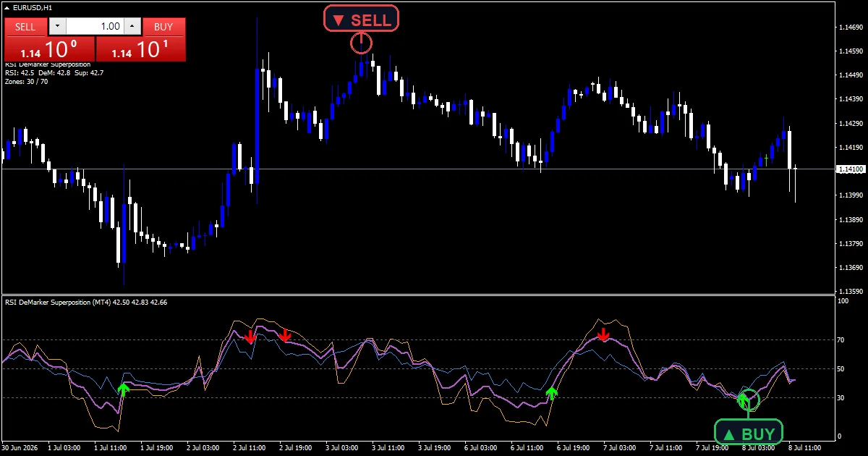Click the 1.14690 price scale label
Viewport: 868px width, 456px height.
[x=853, y=28]
